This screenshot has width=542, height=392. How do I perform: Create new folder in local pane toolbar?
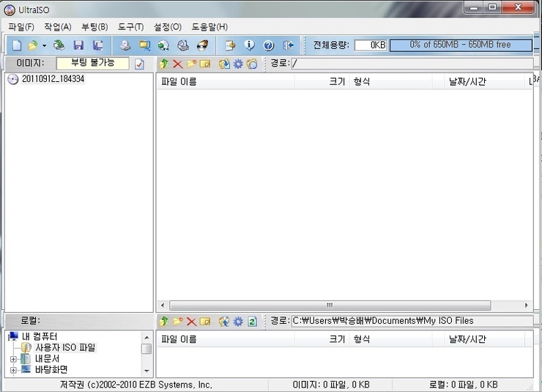[178, 322]
